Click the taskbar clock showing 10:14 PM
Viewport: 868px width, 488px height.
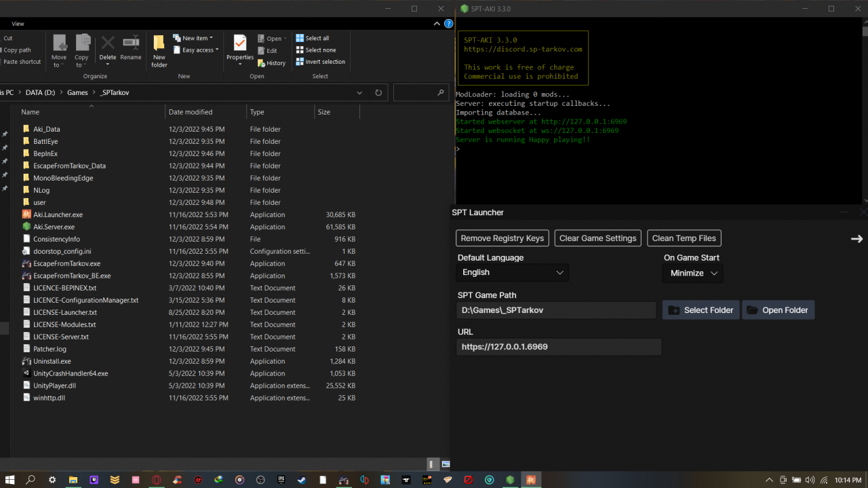[x=848, y=480]
